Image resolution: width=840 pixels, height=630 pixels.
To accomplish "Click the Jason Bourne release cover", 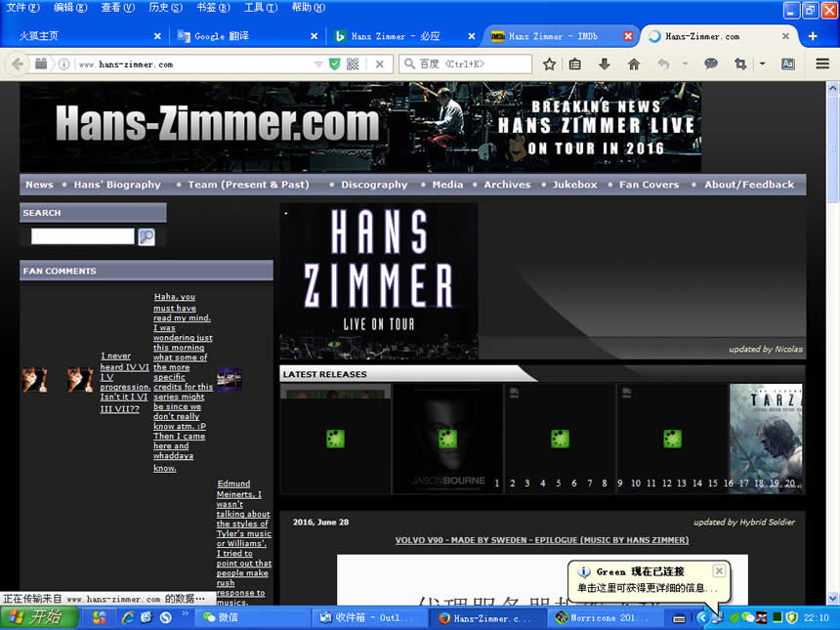I will [x=447, y=439].
